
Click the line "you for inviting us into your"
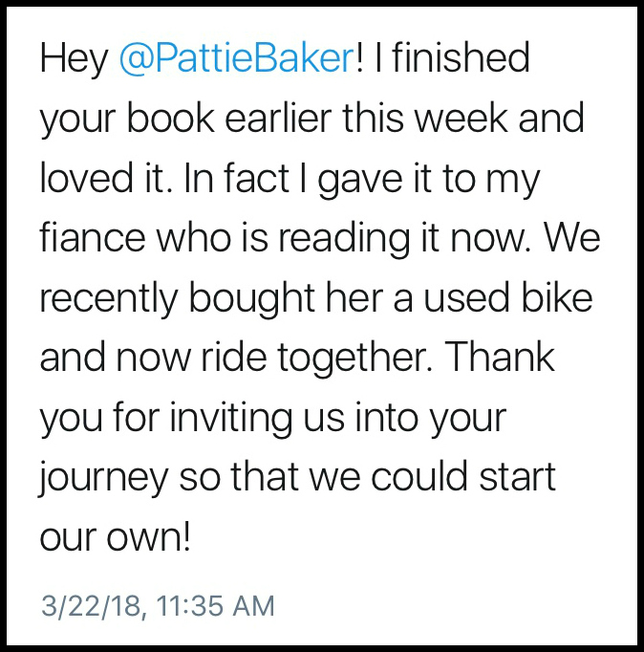coord(271,417)
